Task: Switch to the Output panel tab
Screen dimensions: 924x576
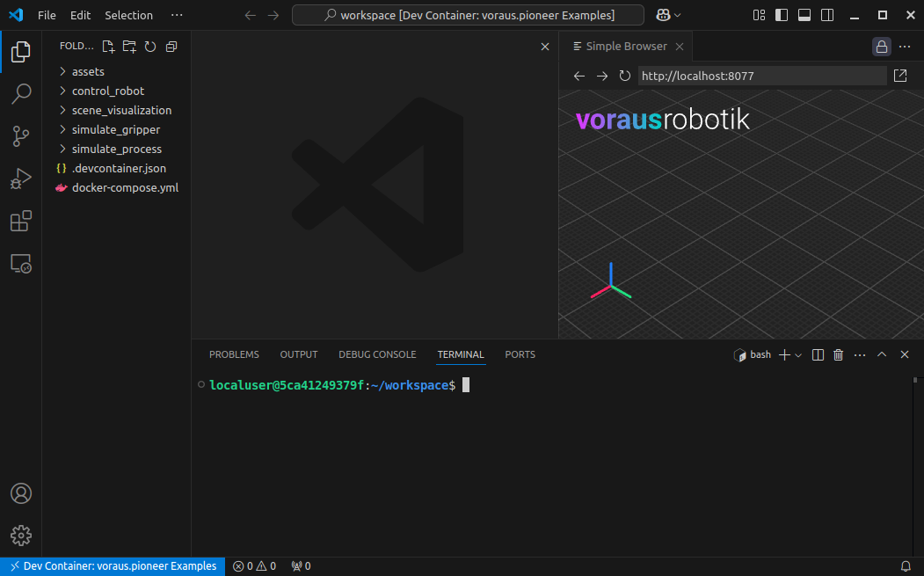Action: click(x=299, y=354)
